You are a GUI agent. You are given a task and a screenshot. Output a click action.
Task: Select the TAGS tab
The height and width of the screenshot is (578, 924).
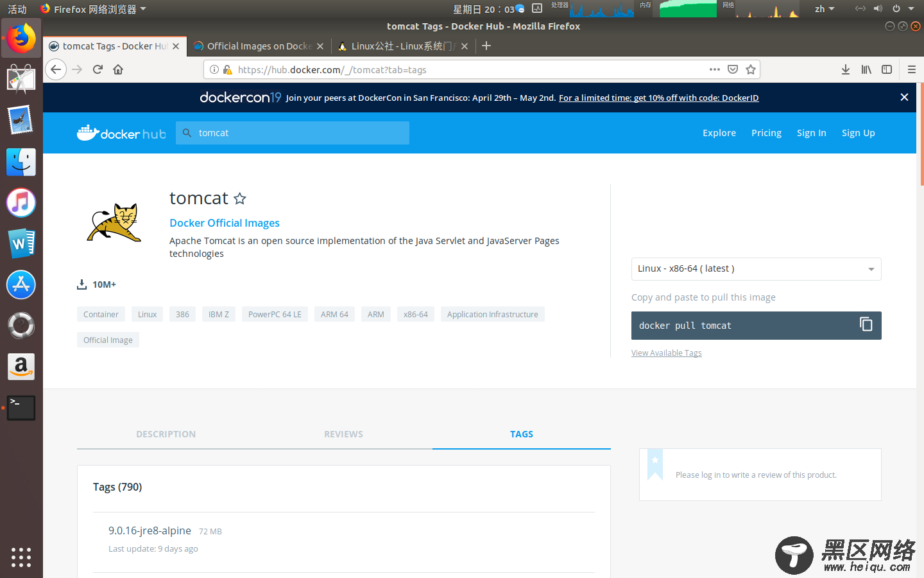click(x=522, y=434)
